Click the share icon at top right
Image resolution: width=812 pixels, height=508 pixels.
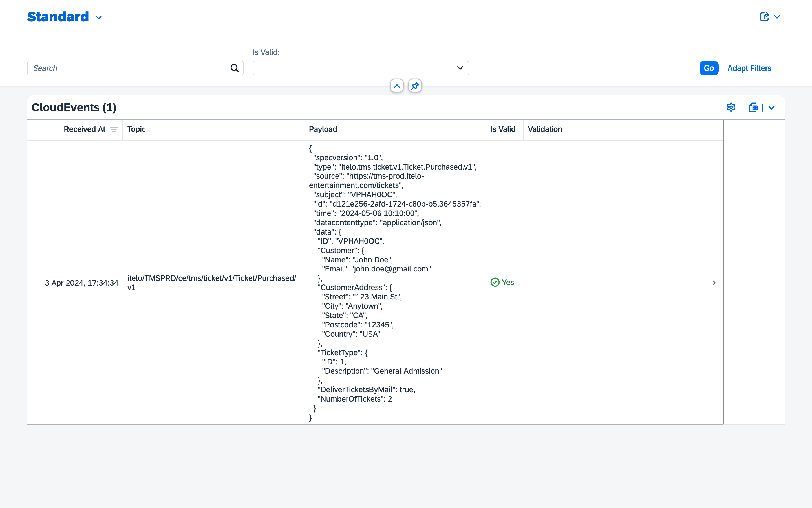coord(764,17)
